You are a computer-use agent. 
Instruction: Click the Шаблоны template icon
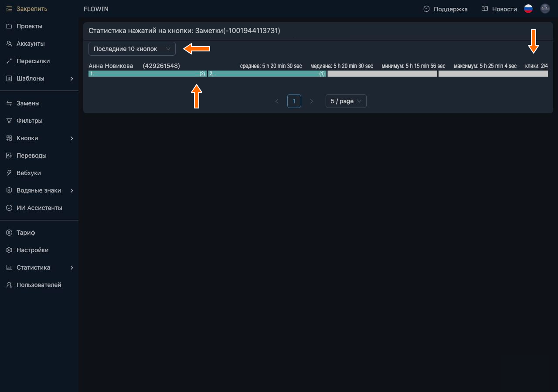tap(9, 78)
